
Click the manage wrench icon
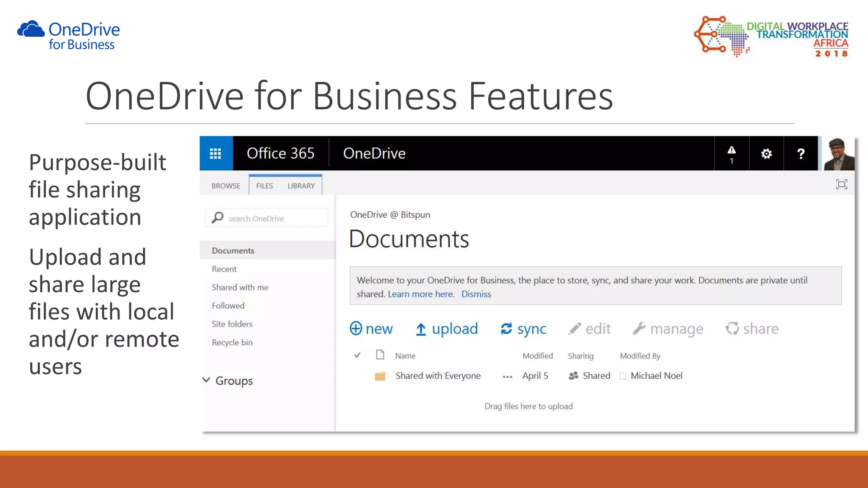click(x=639, y=329)
